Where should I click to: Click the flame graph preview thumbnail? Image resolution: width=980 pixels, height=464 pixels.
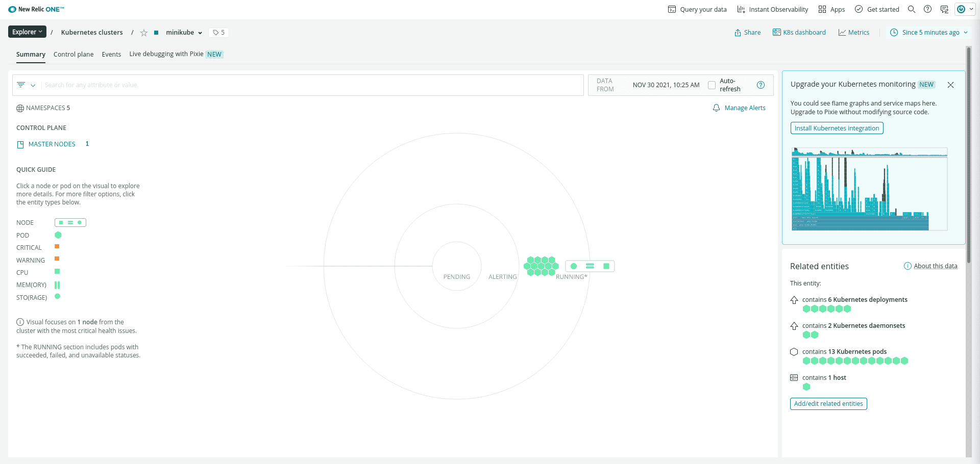[x=869, y=189]
